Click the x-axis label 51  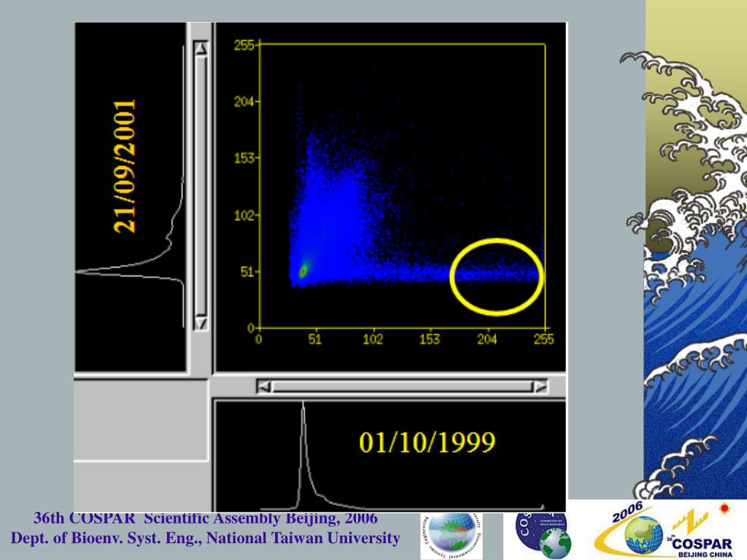point(315,339)
